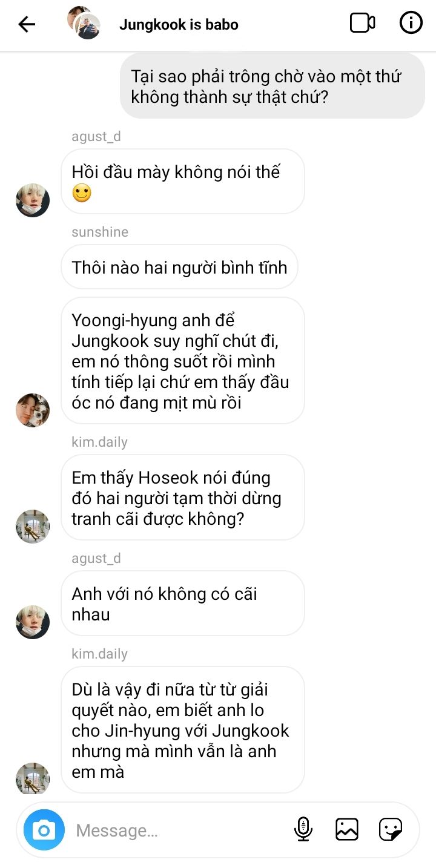Open the camera from the message bar
Image resolution: width=436 pixels, height=868 pixels.
44,830
